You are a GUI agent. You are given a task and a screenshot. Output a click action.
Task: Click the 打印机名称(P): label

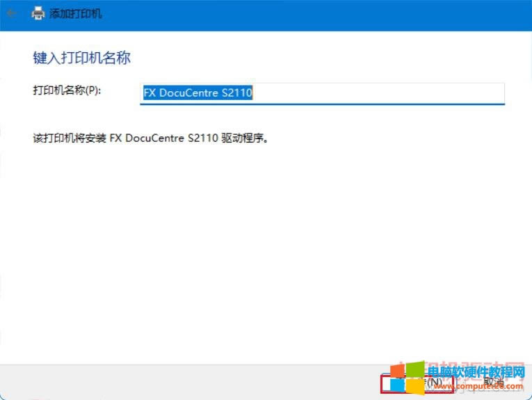coord(67,91)
